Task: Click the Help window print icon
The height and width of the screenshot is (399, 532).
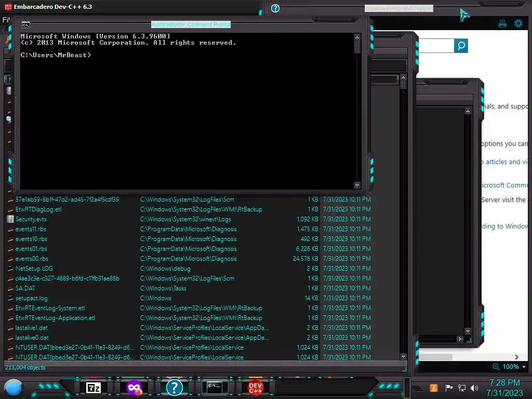Action: (502, 23)
